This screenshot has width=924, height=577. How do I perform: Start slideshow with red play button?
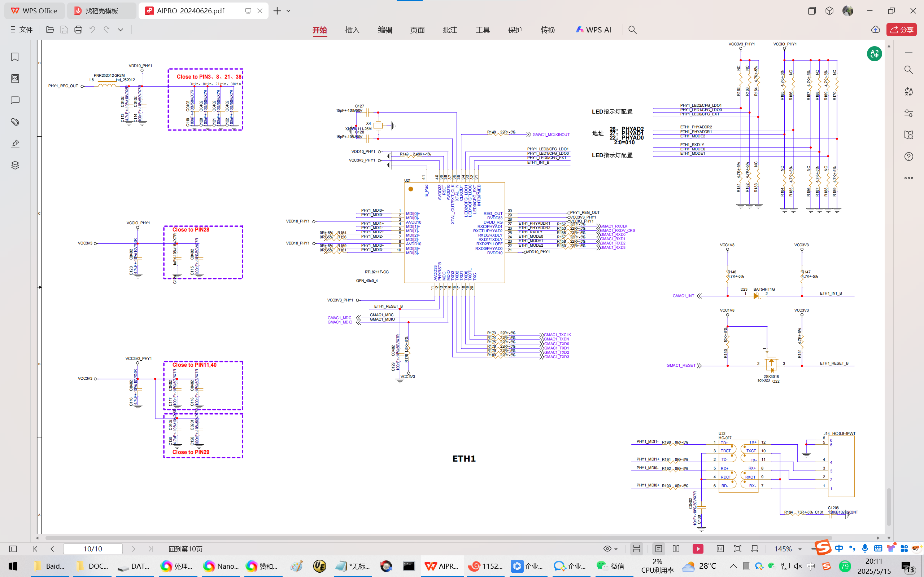pyautogui.click(x=698, y=549)
